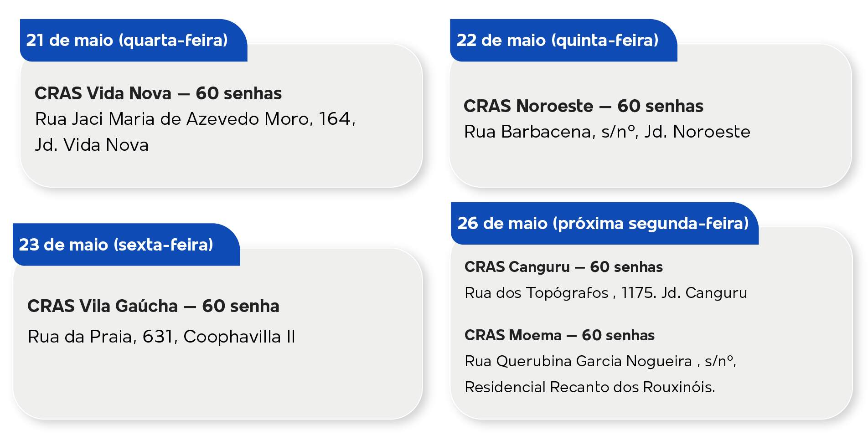This screenshot has height=435, width=868.
Task: Click empty area of the 22 de maio card
Action: pos(651,164)
